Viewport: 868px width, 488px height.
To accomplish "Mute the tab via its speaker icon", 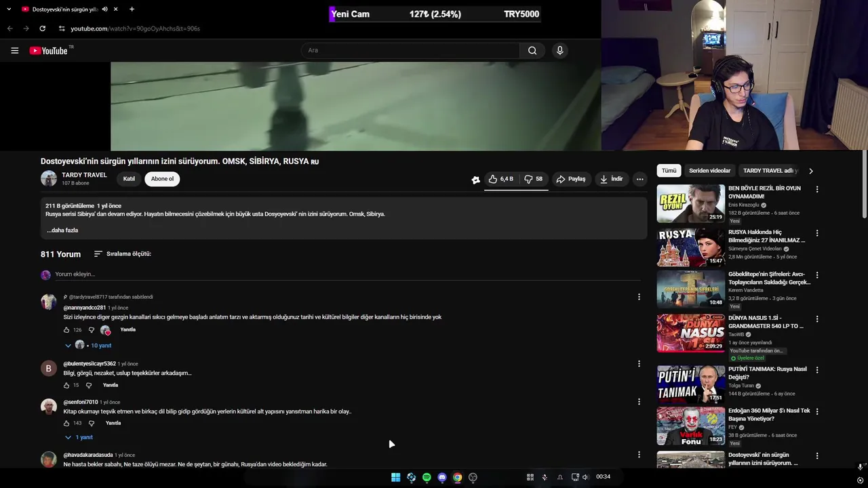I will click(x=104, y=9).
